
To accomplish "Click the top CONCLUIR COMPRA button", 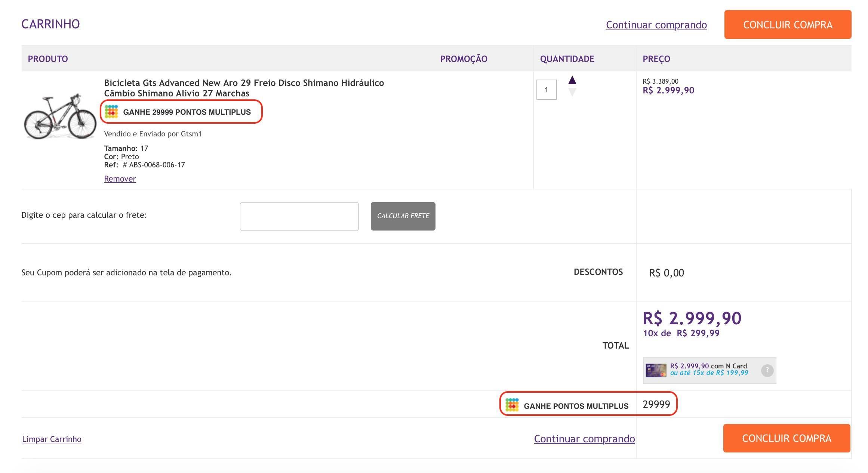I will point(788,25).
